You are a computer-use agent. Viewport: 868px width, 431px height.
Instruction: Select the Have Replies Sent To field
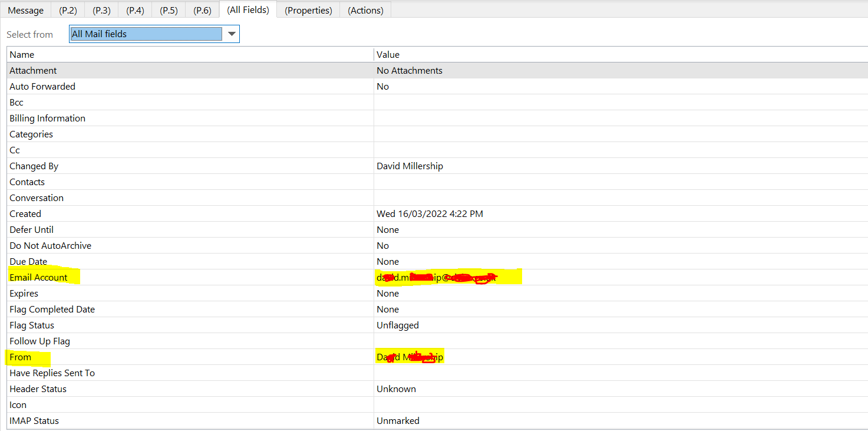(x=52, y=373)
